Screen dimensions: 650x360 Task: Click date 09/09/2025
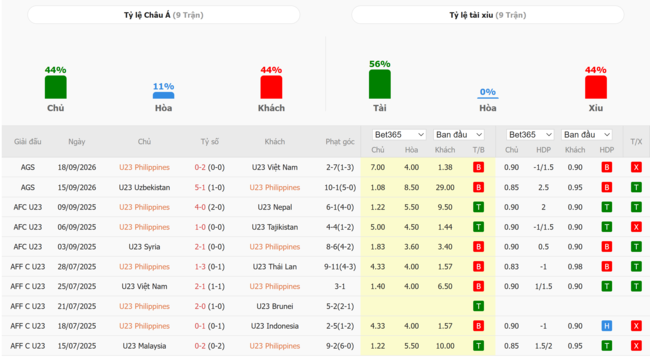[77, 207]
